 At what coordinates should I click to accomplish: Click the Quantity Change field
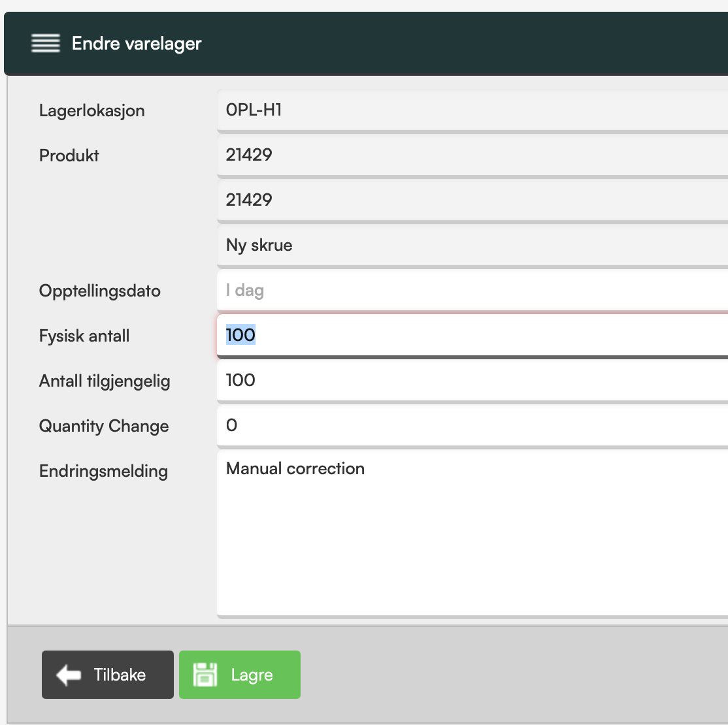472,426
